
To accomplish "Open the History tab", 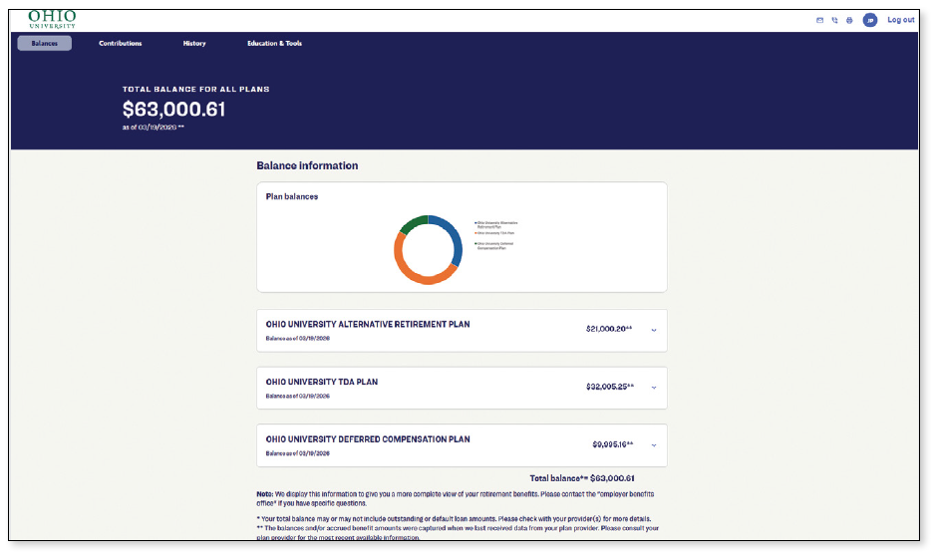I will pyautogui.click(x=194, y=43).
